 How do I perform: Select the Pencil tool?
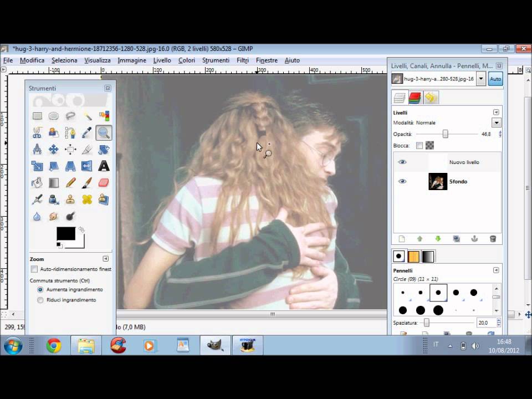click(70, 183)
